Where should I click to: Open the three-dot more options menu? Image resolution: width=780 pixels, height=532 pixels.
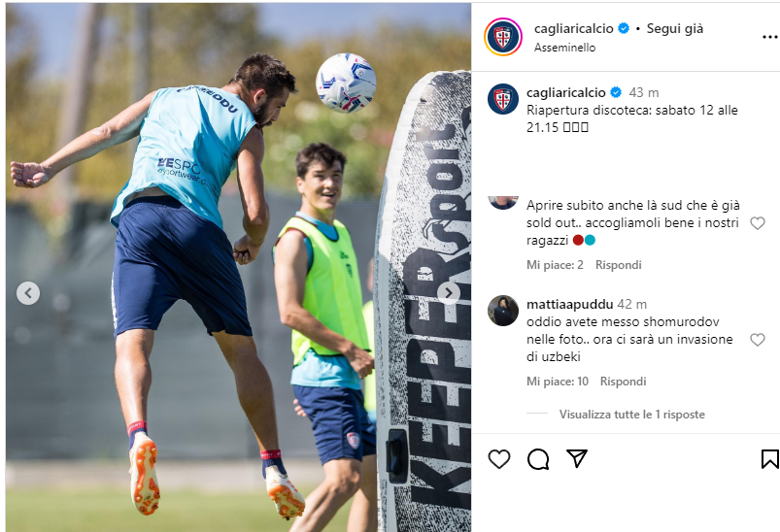click(769, 37)
